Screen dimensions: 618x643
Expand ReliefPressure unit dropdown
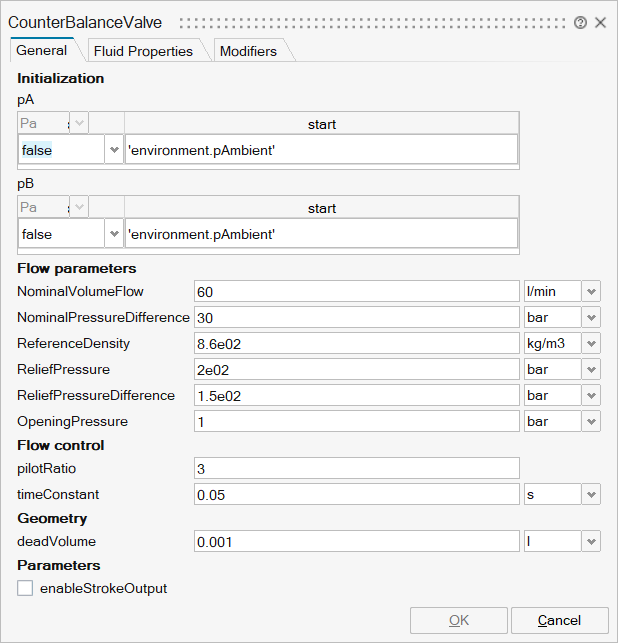592,369
